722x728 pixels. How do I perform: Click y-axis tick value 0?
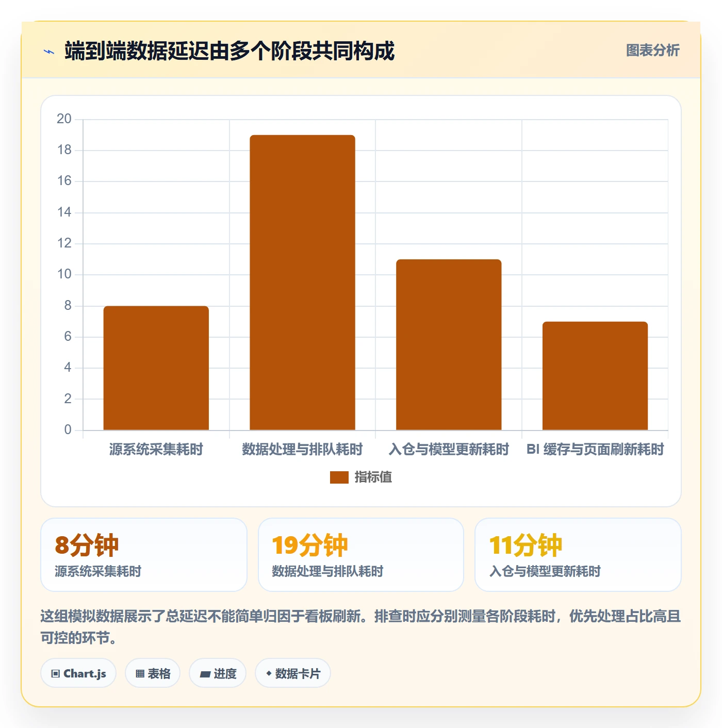coord(68,430)
